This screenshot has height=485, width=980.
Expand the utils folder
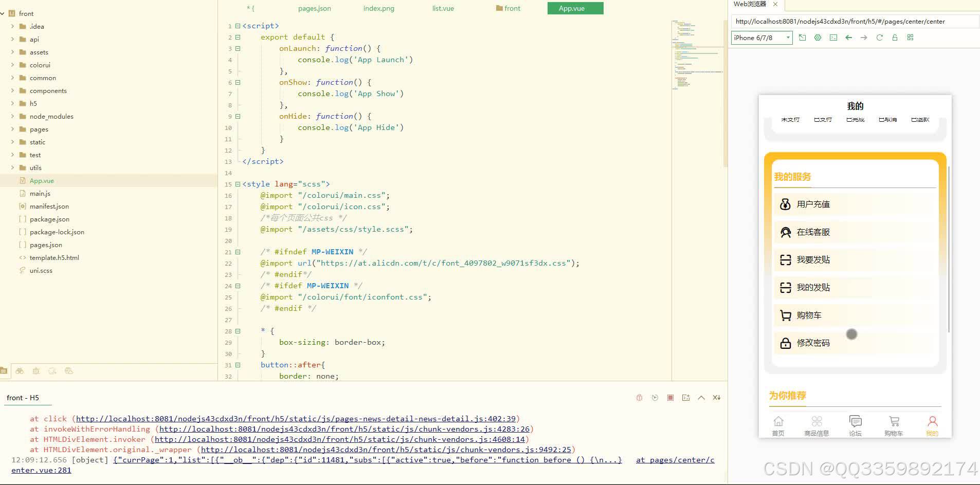(12, 167)
